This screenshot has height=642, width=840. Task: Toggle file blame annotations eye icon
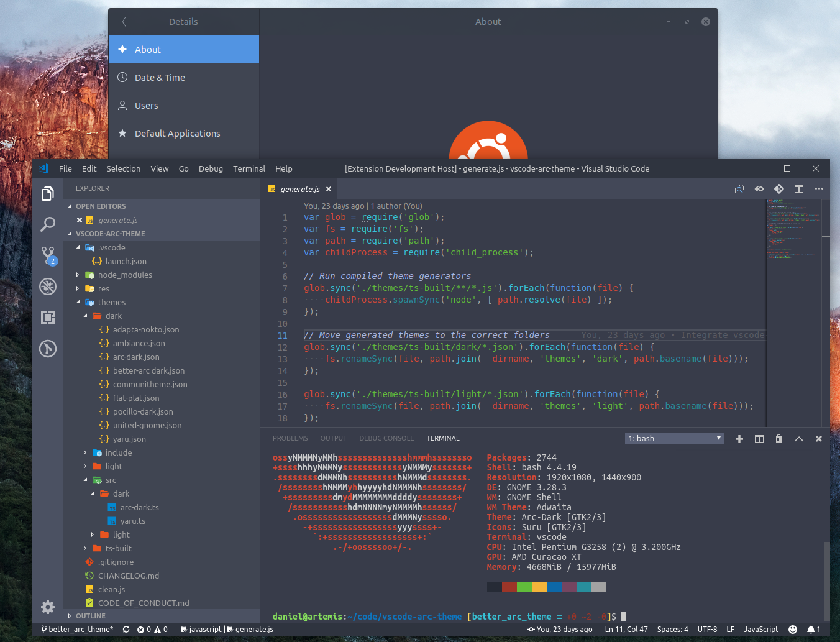[759, 189]
